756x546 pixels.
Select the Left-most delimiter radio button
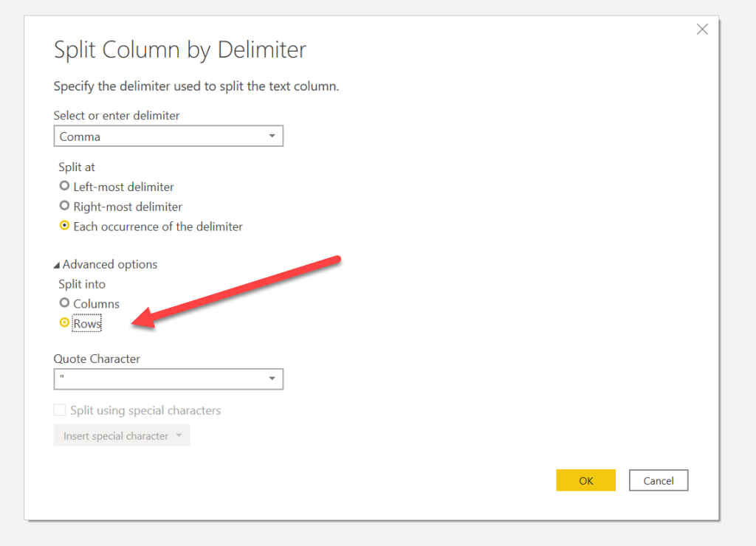[64, 187]
